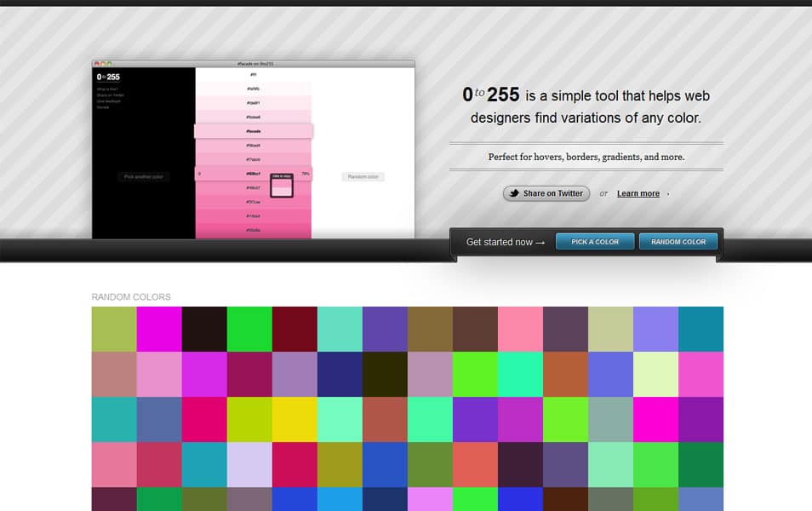Select the bright yellow swatch
This screenshot has height=511, width=812.
pos(294,419)
